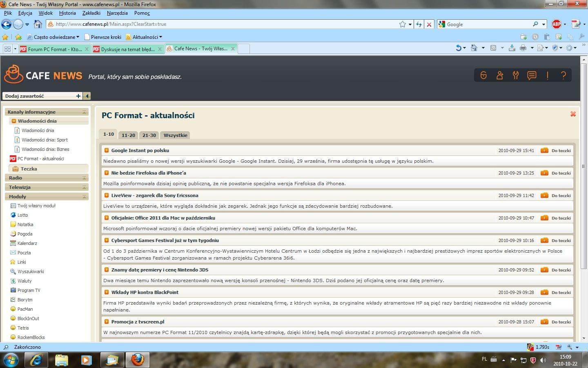
Task: Expand the 'Telewizja' section
Action: (85, 187)
